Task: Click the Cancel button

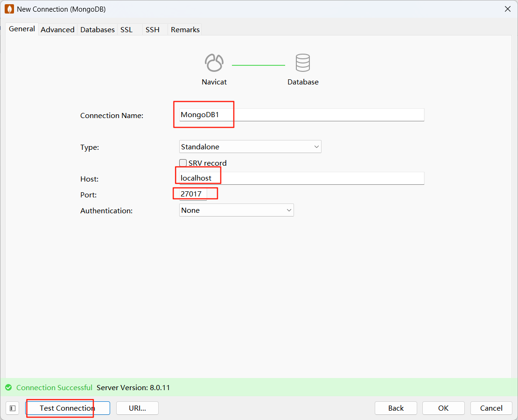Action: click(491, 408)
